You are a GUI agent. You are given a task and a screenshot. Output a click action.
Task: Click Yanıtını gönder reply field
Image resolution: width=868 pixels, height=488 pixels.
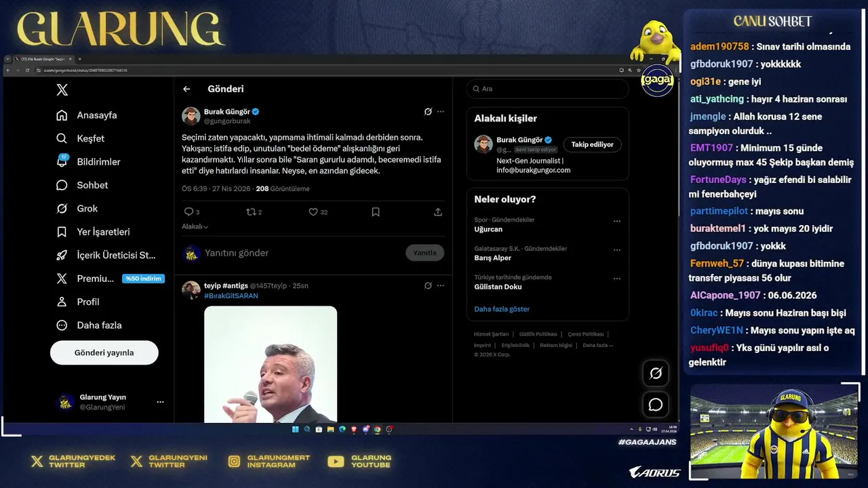[x=237, y=253]
